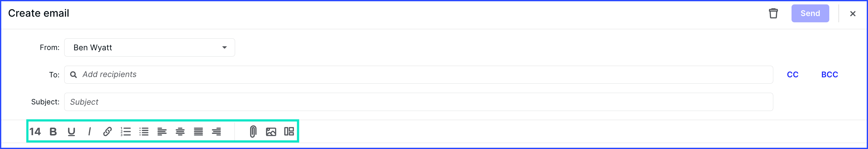868x149 pixels.
Task: Insert an image into the email
Action: pos(271,131)
